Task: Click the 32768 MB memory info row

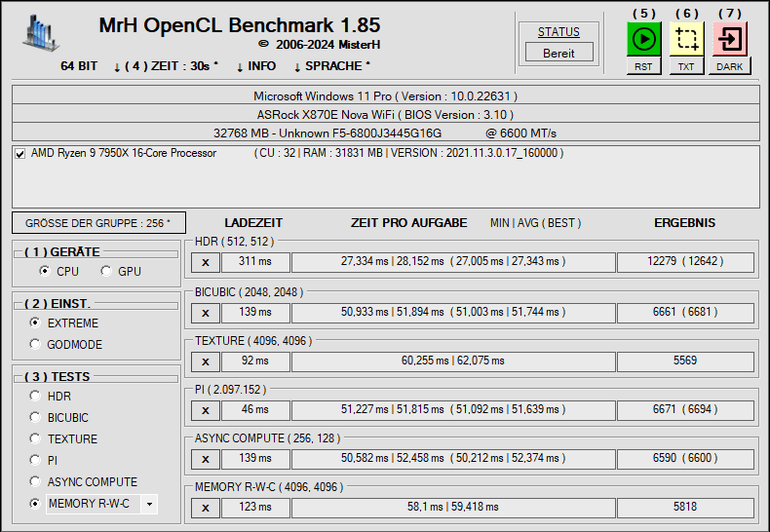Action: click(386, 133)
